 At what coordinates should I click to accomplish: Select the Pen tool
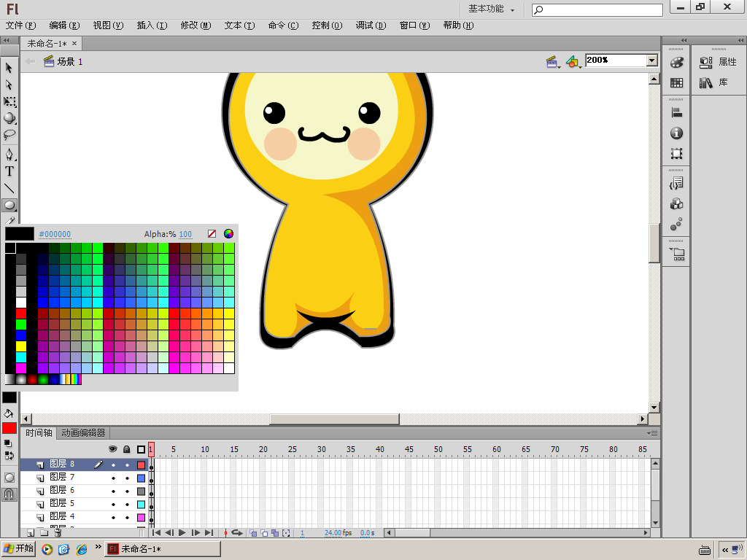click(x=9, y=155)
